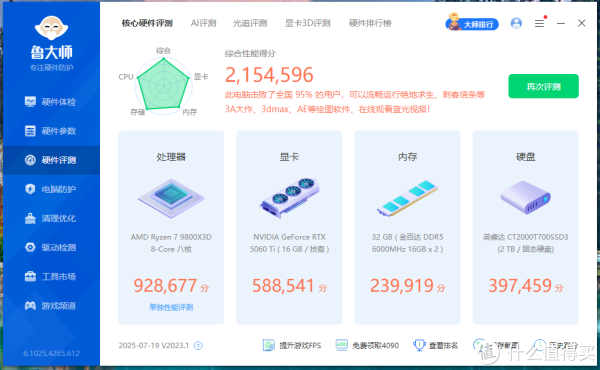Viewport: 600px width, 370px height.
Task: Click the user account avatar icon
Action: point(516,23)
